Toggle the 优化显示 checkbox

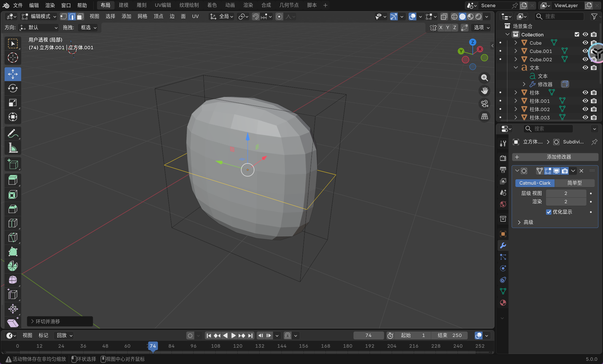549,212
